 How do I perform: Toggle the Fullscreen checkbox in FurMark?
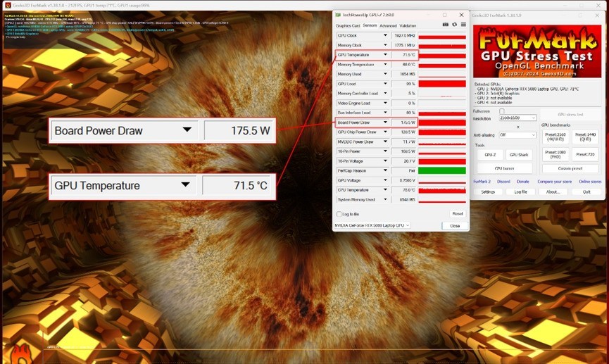coord(502,111)
